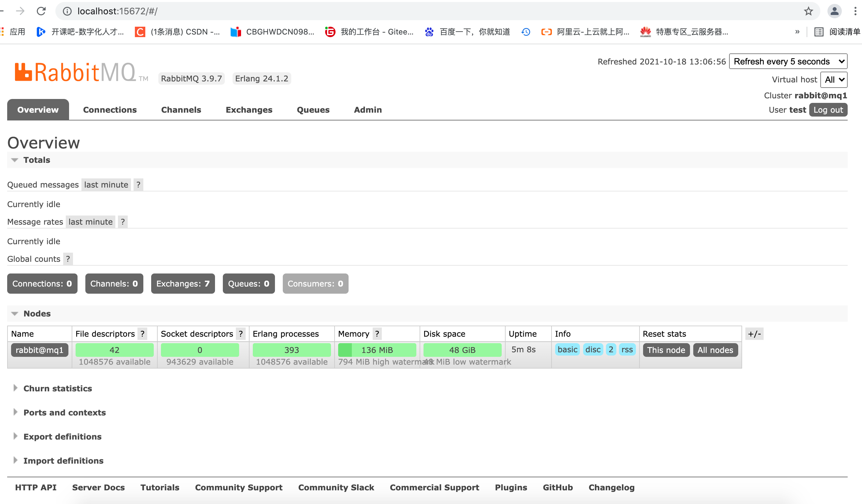Open the Baidu bookmark
Image resolution: width=862 pixels, height=504 pixels.
[x=467, y=32]
